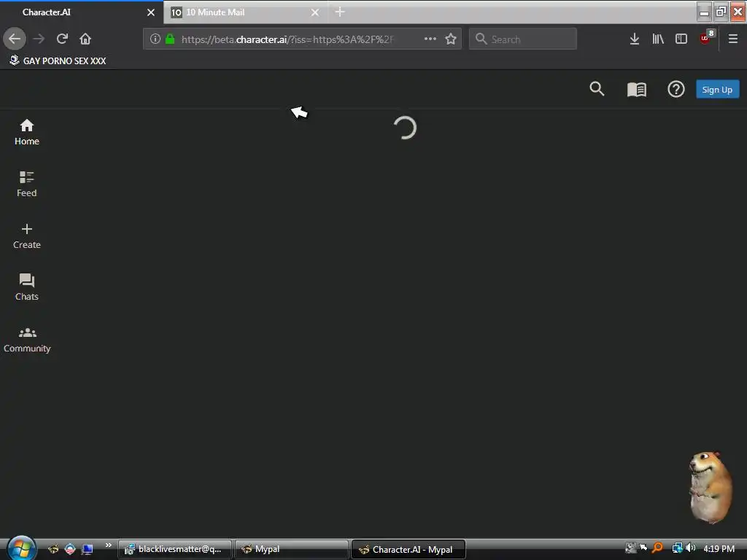Open the help question mark icon

coord(676,89)
